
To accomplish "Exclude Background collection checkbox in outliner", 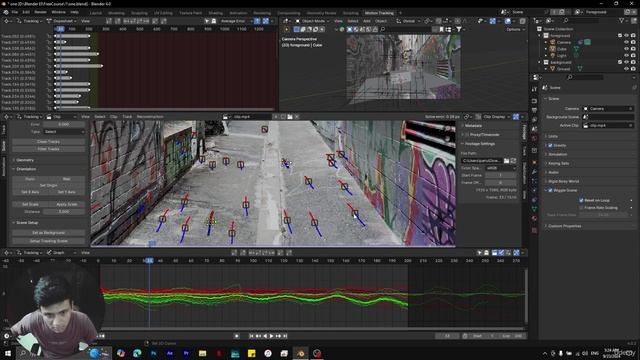I will [x=620, y=62].
